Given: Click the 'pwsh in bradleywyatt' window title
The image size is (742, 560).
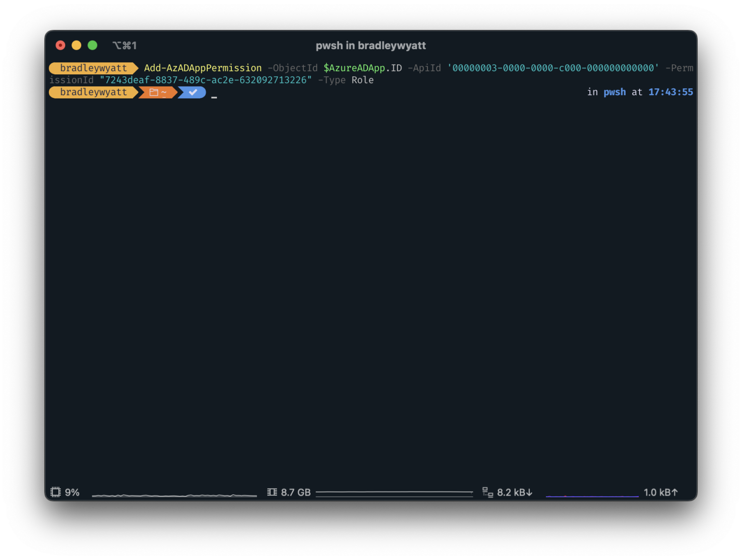Looking at the screenshot, I should (x=371, y=45).
